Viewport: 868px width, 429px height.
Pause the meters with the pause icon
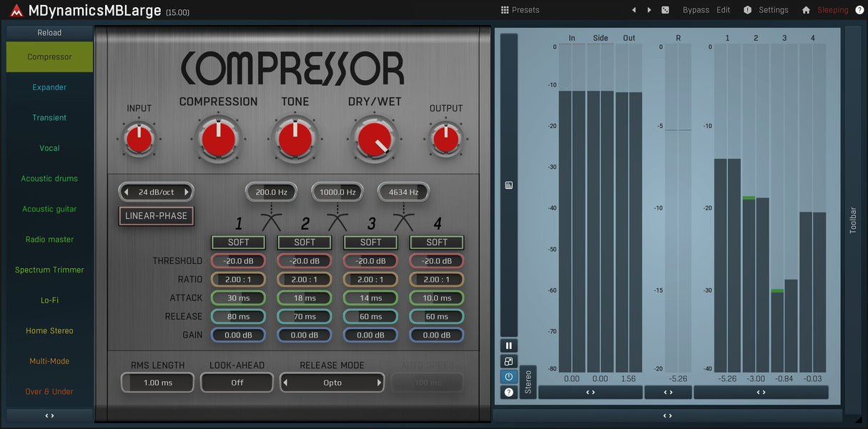click(x=509, y=345)
